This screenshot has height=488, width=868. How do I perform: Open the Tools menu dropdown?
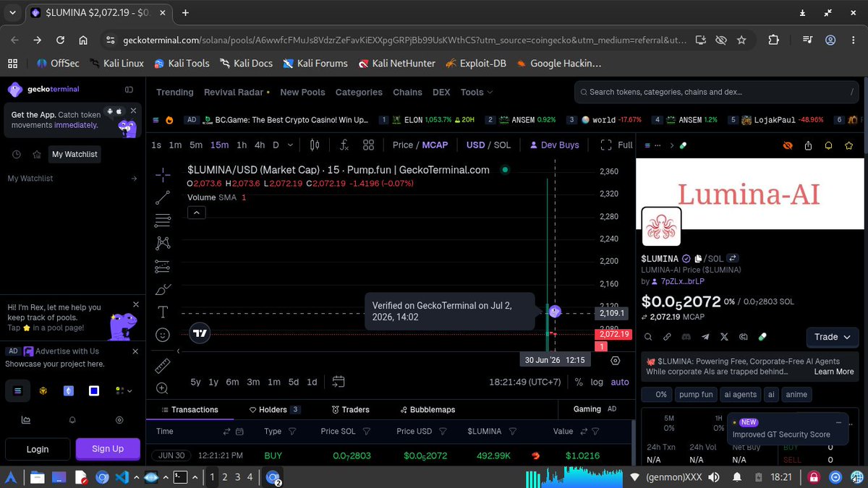click(x=477, y=92)
